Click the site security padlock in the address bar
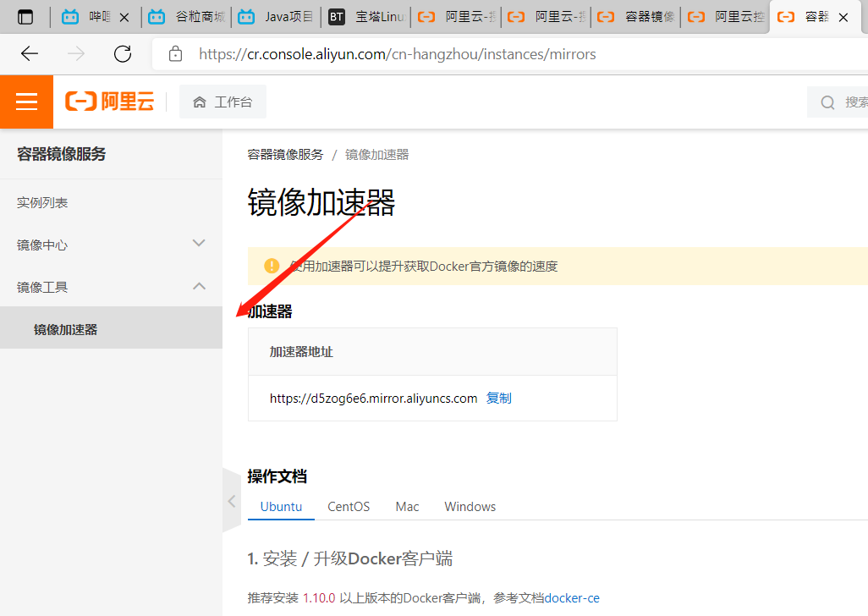 pos(174,53)
